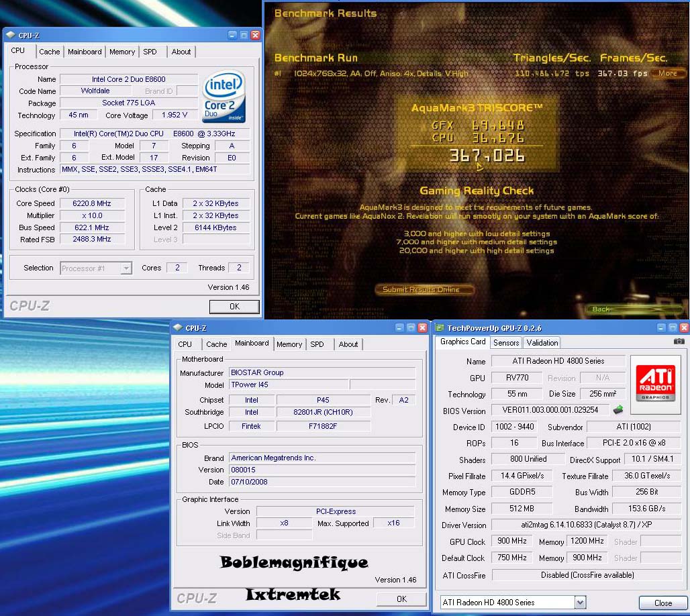690x616 pixels.
Task: Close the GPU-Z window
Action: [x=684, y=327]
